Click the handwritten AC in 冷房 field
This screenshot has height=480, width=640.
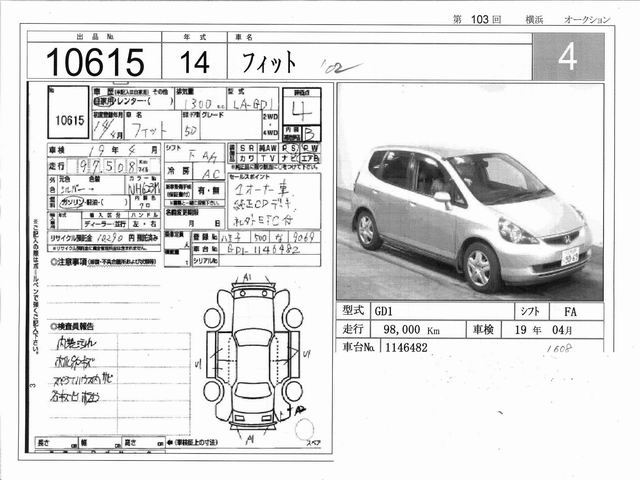(x=211, y=175)
